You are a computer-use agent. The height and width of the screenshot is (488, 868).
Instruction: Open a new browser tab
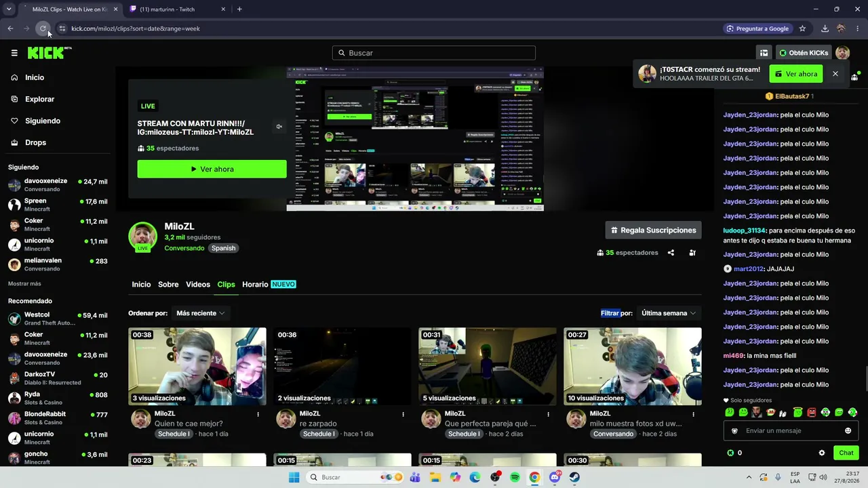(x=239, y=9)
